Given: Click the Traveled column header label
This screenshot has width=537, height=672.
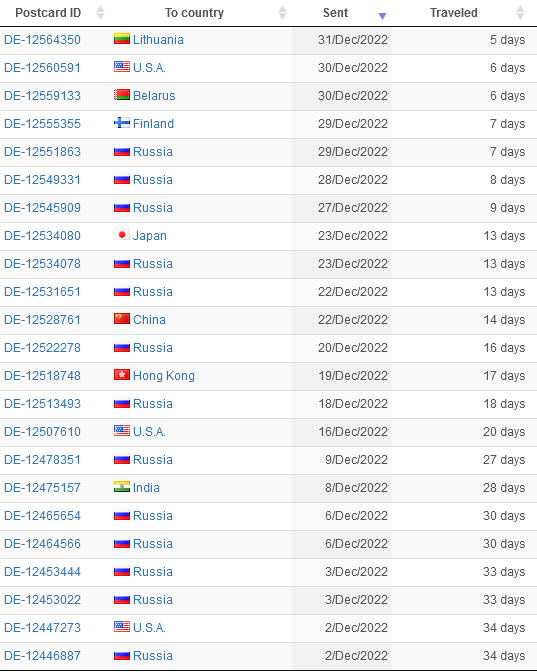Looking at the screenshot, I should tap(453, 13).
